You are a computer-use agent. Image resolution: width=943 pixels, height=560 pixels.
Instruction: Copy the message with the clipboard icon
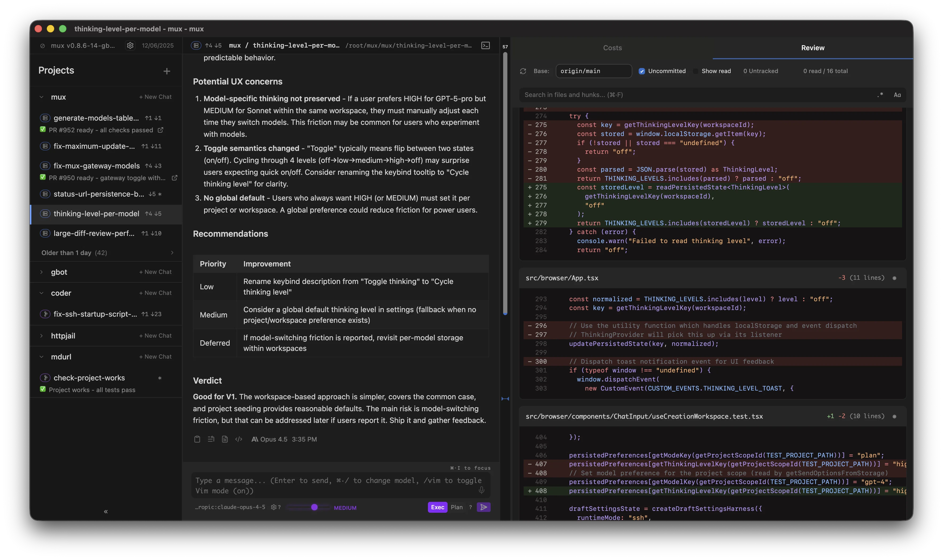click(x=197, y=439)
